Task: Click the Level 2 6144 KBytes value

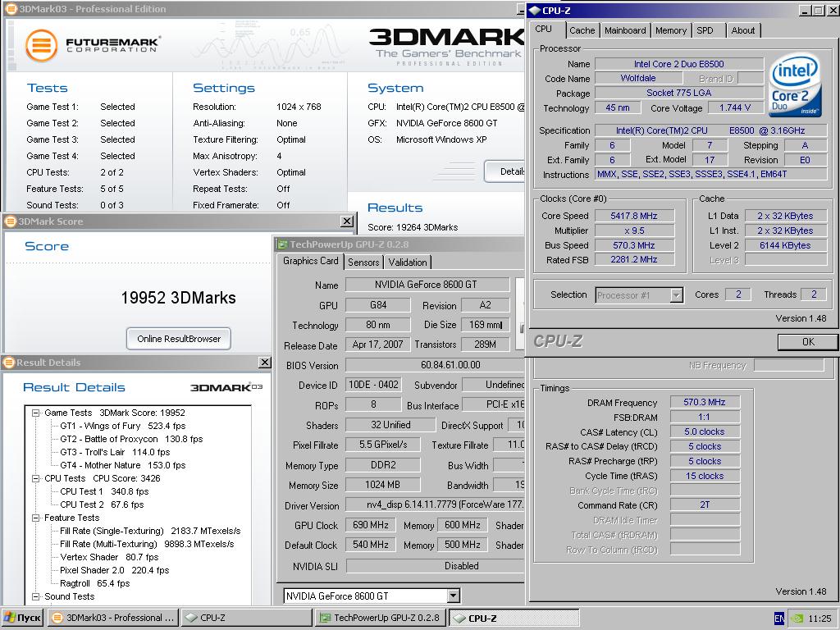Action: (x=785, y=245)
